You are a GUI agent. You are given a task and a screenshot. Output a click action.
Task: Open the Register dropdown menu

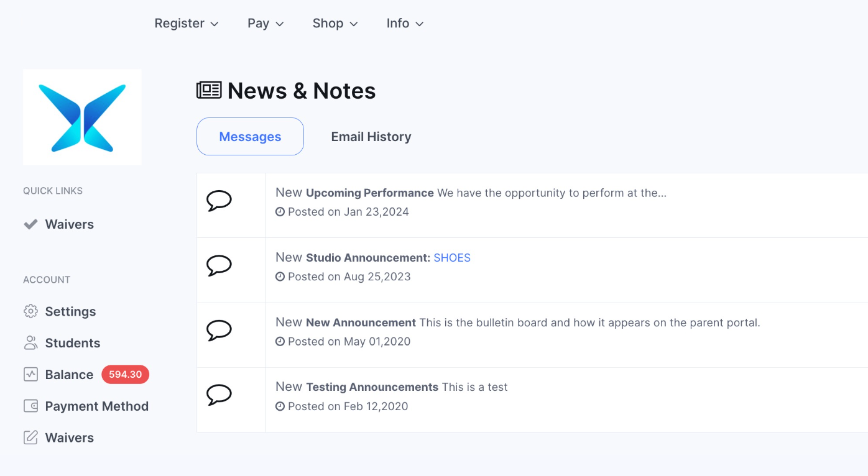click(187, 24)
